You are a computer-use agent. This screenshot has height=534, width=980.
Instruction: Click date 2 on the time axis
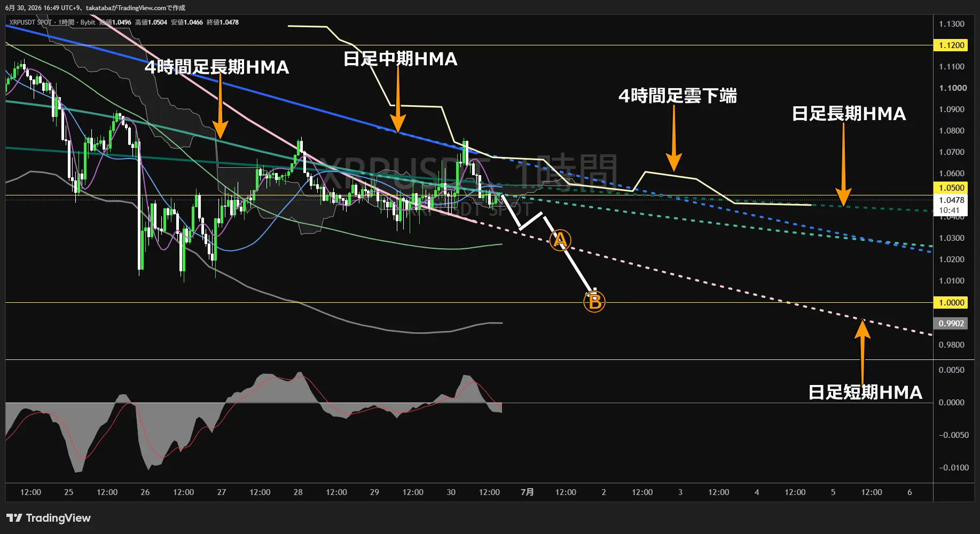click(x=604, y=492)
